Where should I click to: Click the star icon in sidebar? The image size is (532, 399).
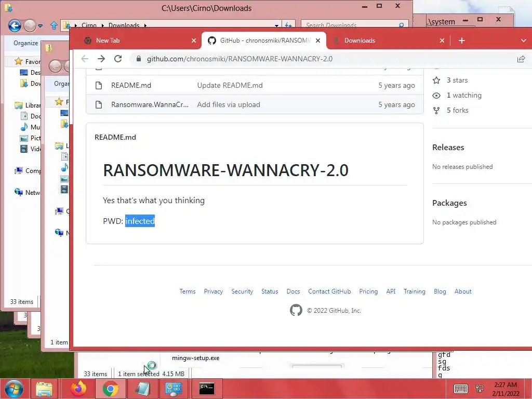click(x=436, y=80)
